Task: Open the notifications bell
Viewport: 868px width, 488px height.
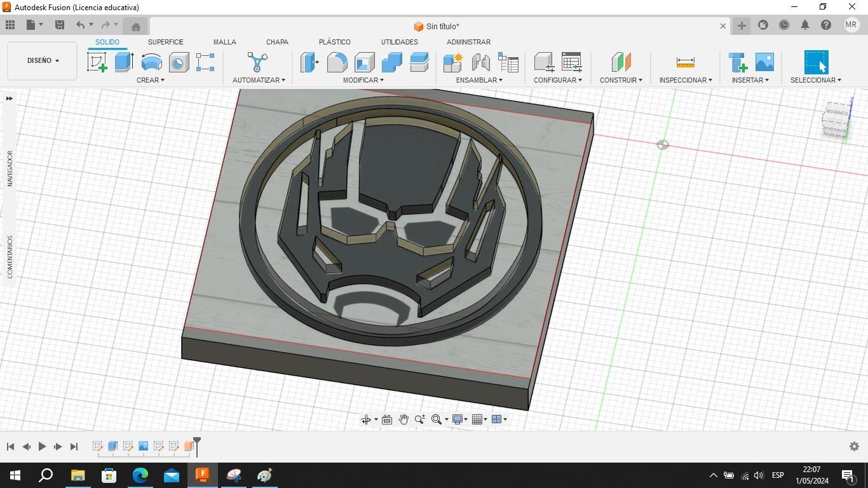Action: 805,25
